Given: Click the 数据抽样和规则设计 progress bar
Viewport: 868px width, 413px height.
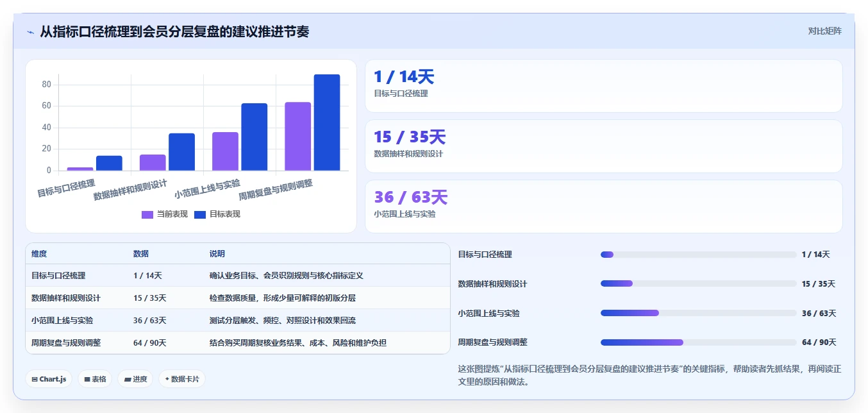Looking at the screenshot, I should [698, 283].
